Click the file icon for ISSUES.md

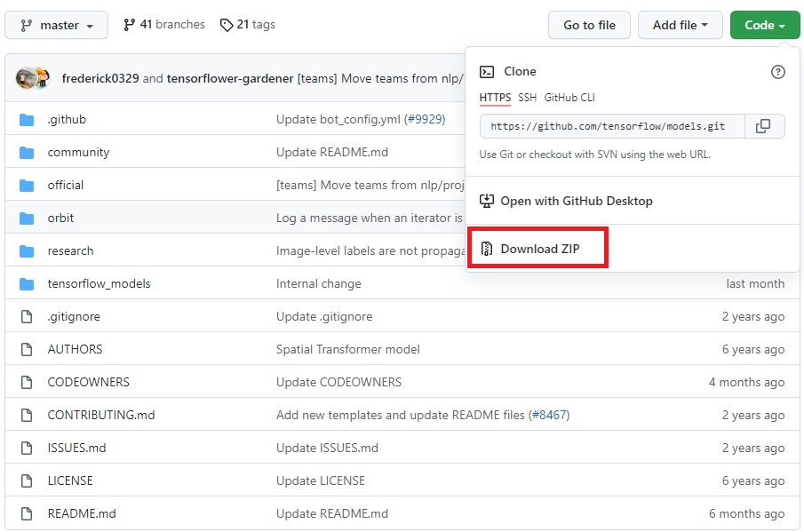click(27, 448)
